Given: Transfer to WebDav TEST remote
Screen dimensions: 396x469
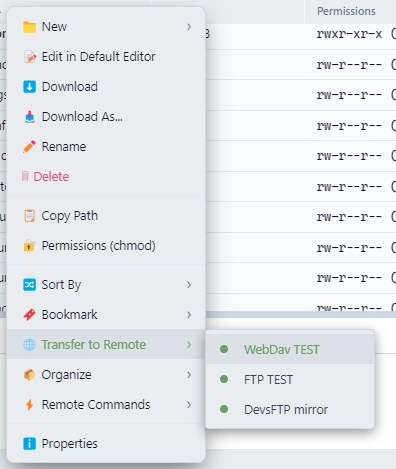Looking at the screenshot, I should click(x=290, y=349).
